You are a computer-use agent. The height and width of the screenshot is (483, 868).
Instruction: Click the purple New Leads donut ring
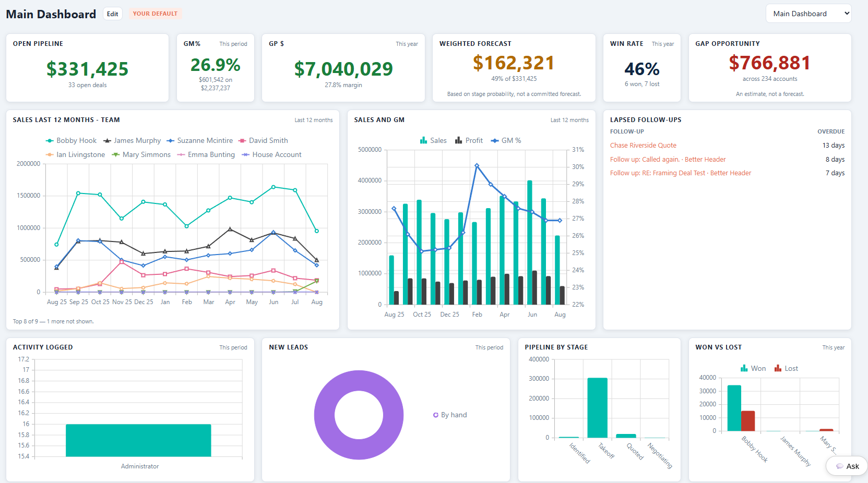[x=359, y=380]
